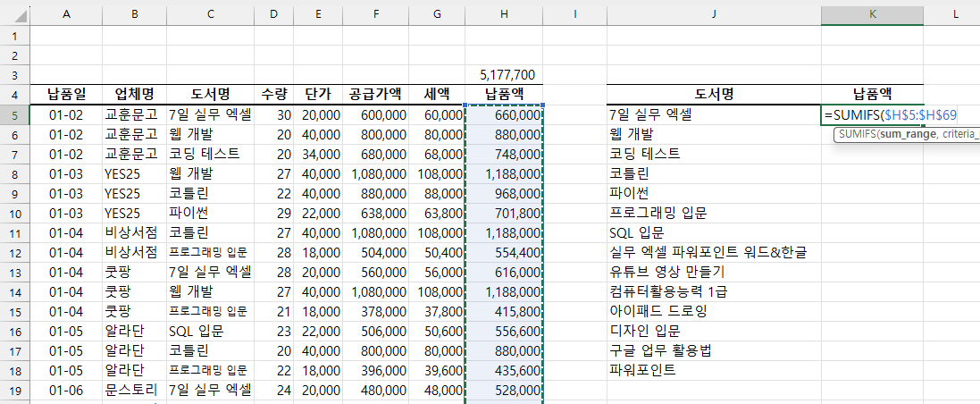Select cell H7 showing 748,000
Screen dimensions: 980x404
click(x=504, y=154)
